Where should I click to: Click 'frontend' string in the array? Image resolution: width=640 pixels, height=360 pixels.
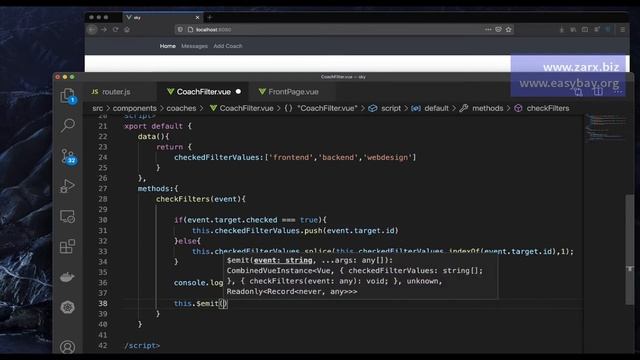tap(291, 157)
